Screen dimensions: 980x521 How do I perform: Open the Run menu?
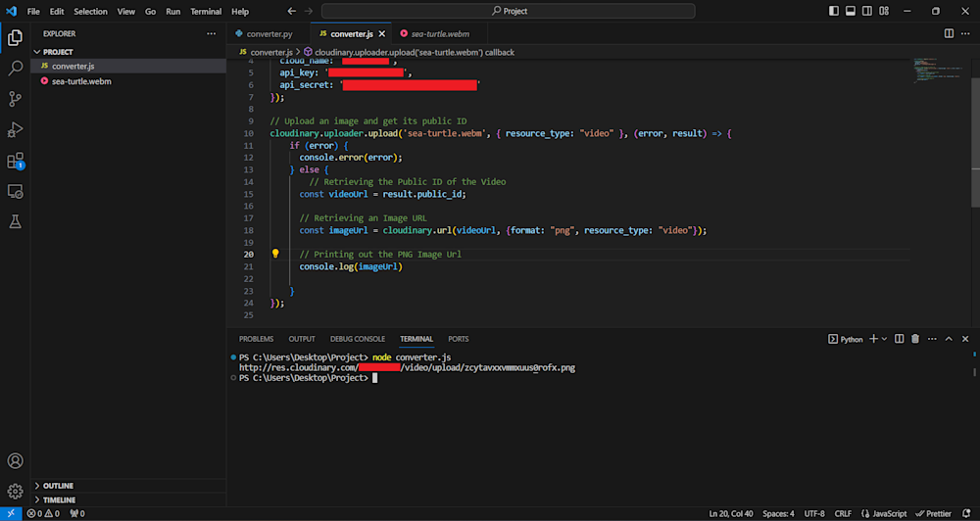(x=173, y=11)
